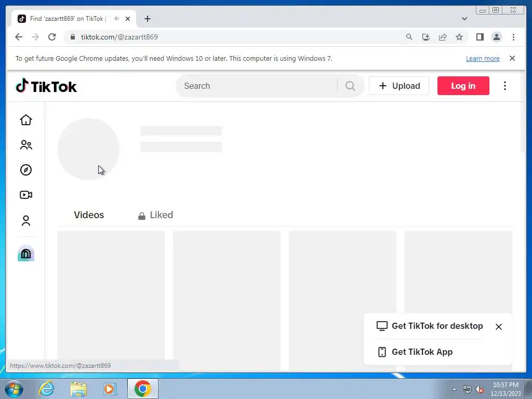This screenshot has width=532, height=399.
Task: Click the muted volume tray icon
Action: point(480,390)
